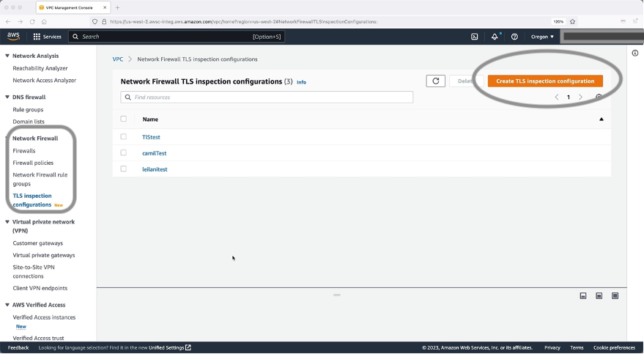Open Verified Access instances
The height and width of the screenshot is (354, 644).
tap(44, 317)
